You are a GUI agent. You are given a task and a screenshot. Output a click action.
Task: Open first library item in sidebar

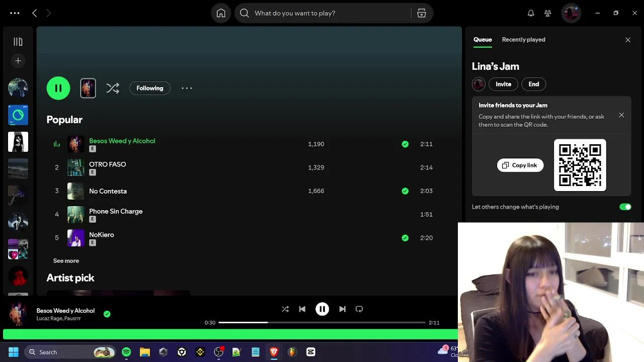click(x=18, y=88)
